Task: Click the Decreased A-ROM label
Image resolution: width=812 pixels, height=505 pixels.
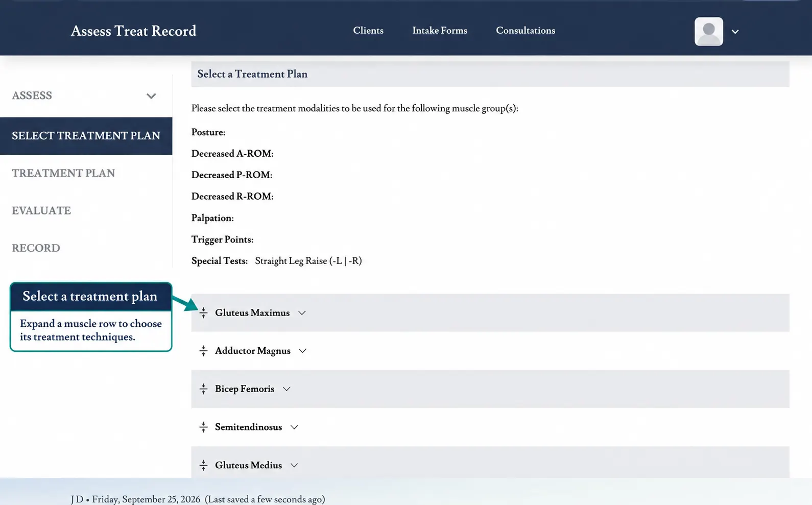Action: point(232,154)
